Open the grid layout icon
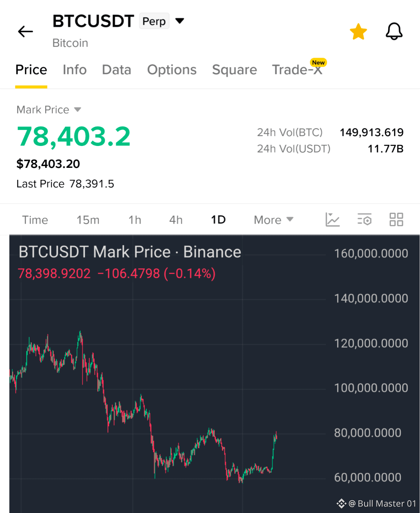The height and width of the screenshot is (513, 420). click(x=396, y=220)
